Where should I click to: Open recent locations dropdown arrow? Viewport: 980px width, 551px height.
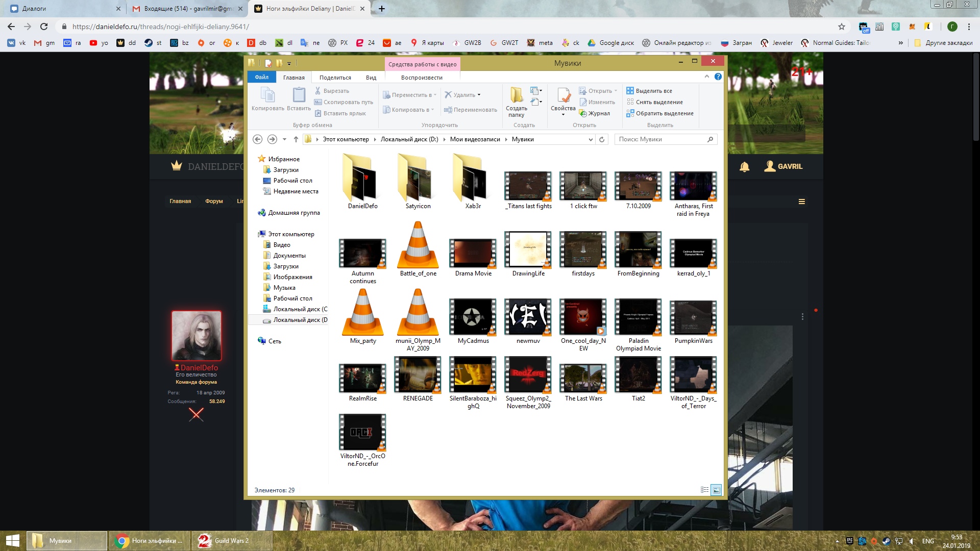285,139
